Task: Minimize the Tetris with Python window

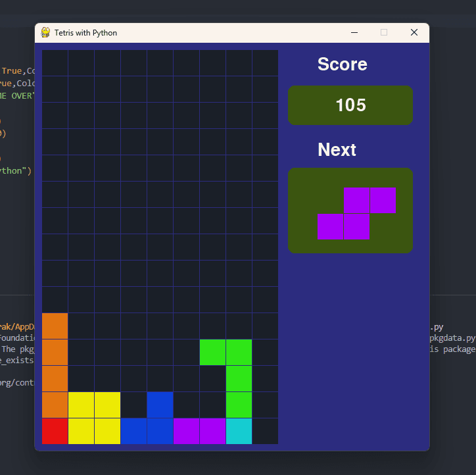Action: click(354, 32)
